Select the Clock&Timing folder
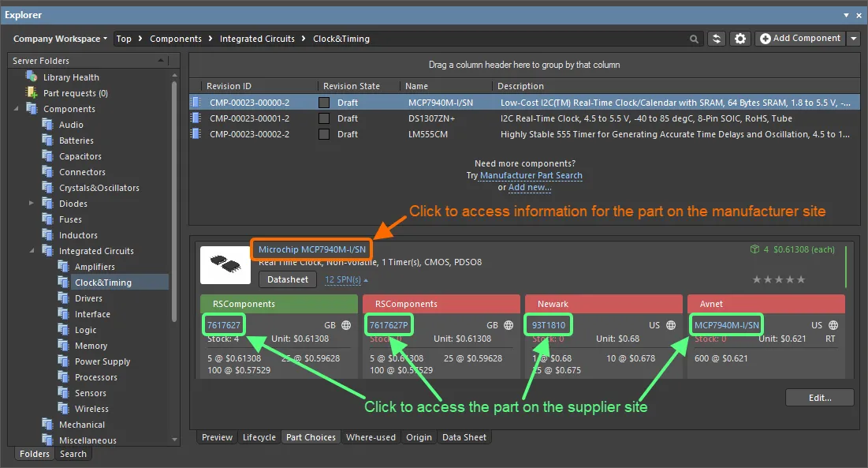 (x=103, y=283)
